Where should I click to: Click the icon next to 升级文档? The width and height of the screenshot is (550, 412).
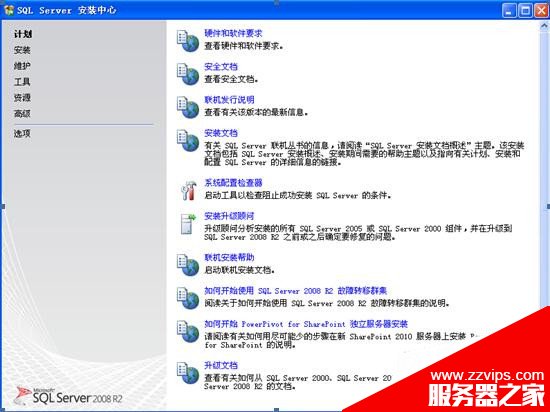click(188, 373)
